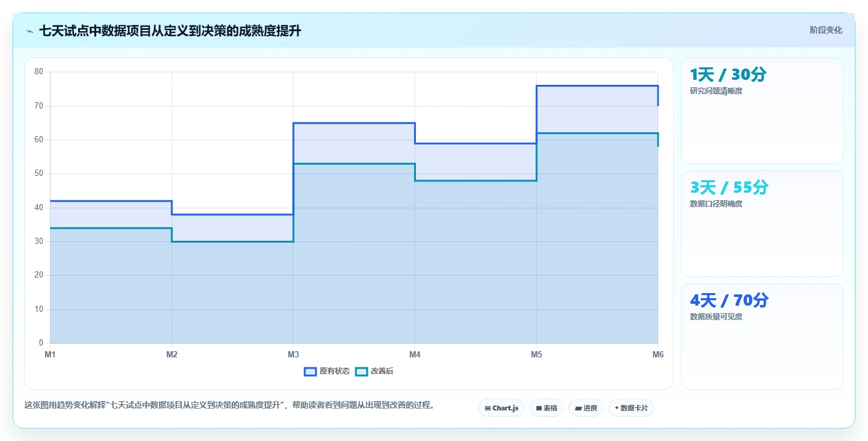Click the M5 x-axis label
868x441 pixels.
(536, 354)
